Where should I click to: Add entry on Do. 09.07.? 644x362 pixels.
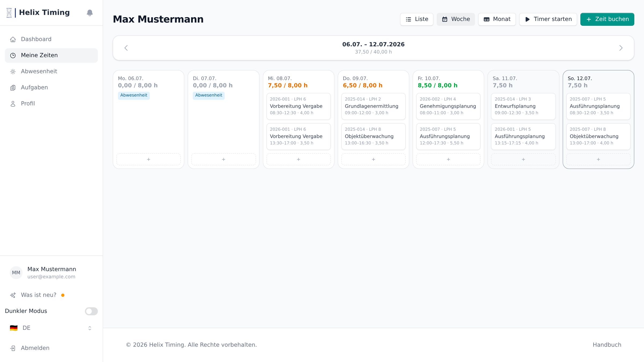(374, 159)
